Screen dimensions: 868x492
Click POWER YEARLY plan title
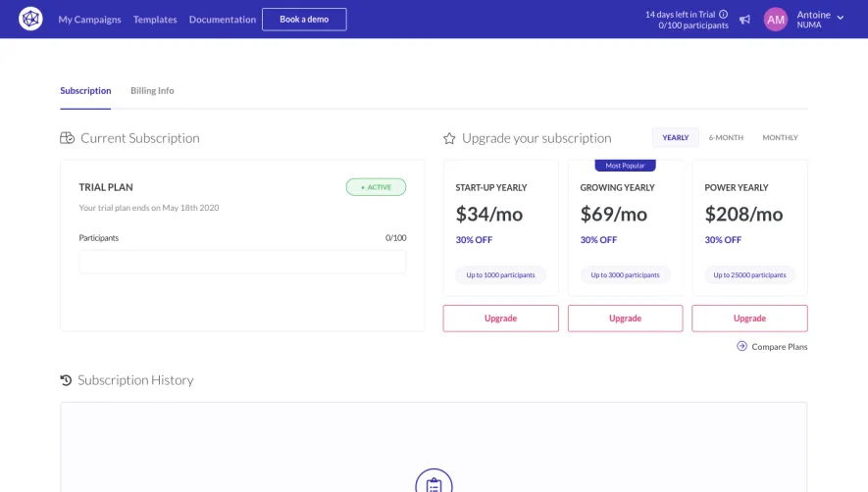pyautogui.click(x=737, y=187)
